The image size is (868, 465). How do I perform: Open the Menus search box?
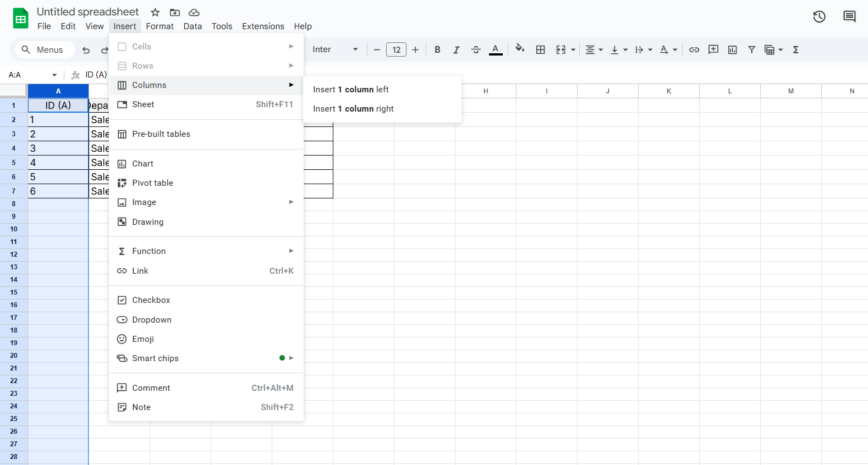click(43, 50)
